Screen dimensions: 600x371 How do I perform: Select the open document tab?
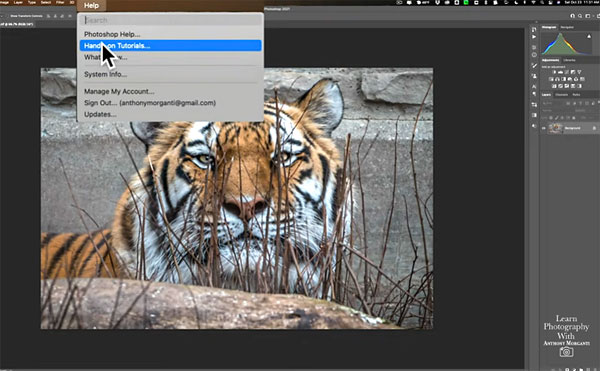[x=17, y=24]
